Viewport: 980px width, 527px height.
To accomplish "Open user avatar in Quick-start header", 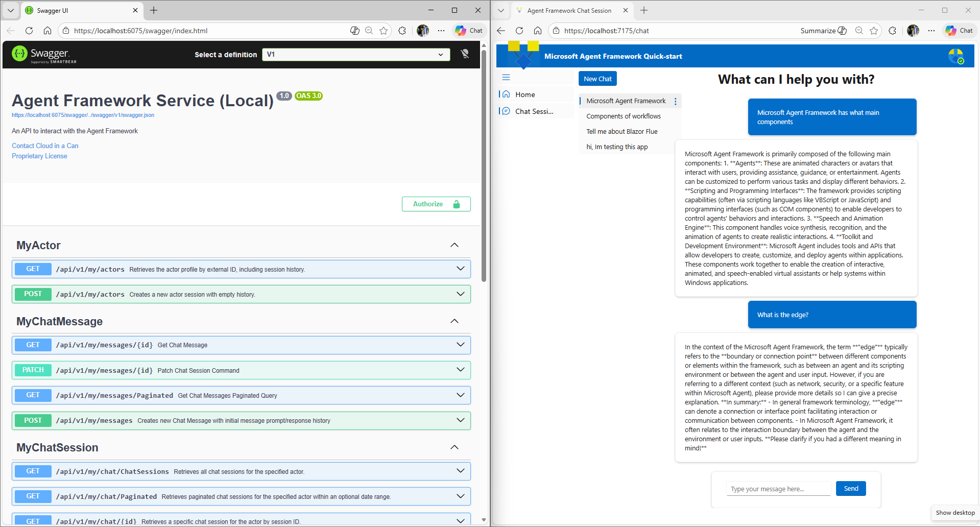I will click(956, 56).
